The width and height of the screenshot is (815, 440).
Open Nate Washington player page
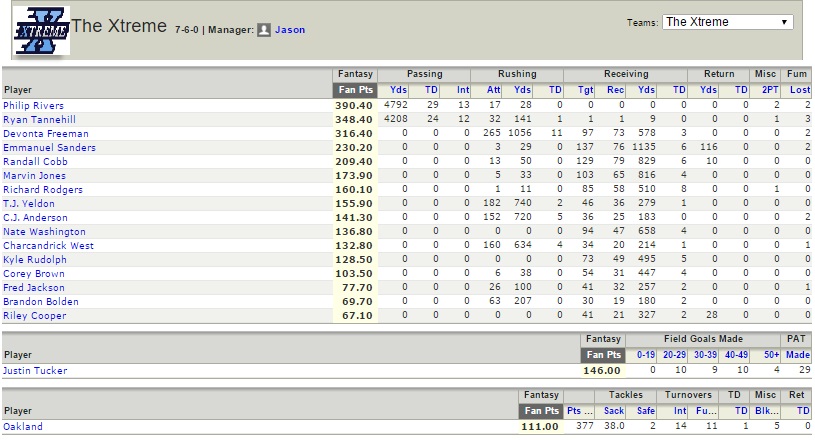pos(44,232)
